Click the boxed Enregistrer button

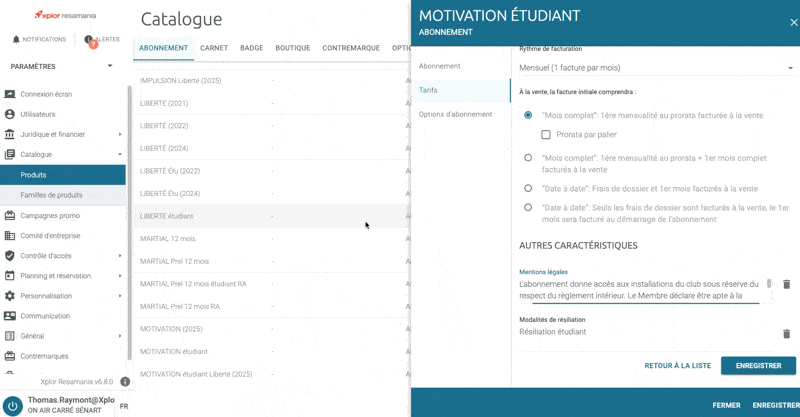tap(758, 366)
